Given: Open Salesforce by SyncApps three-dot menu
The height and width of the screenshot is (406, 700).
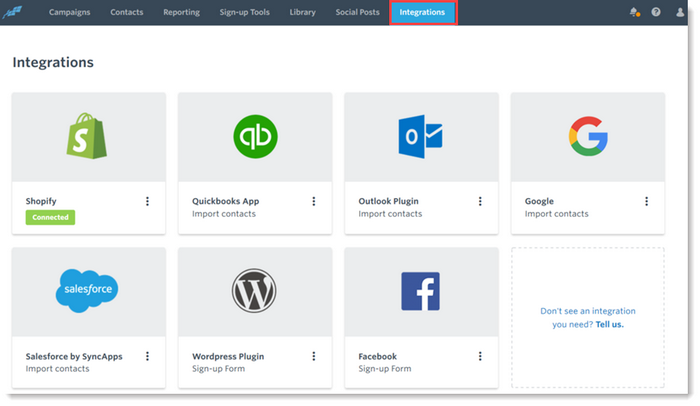Looking at the screenshot, I should (147, 356).
